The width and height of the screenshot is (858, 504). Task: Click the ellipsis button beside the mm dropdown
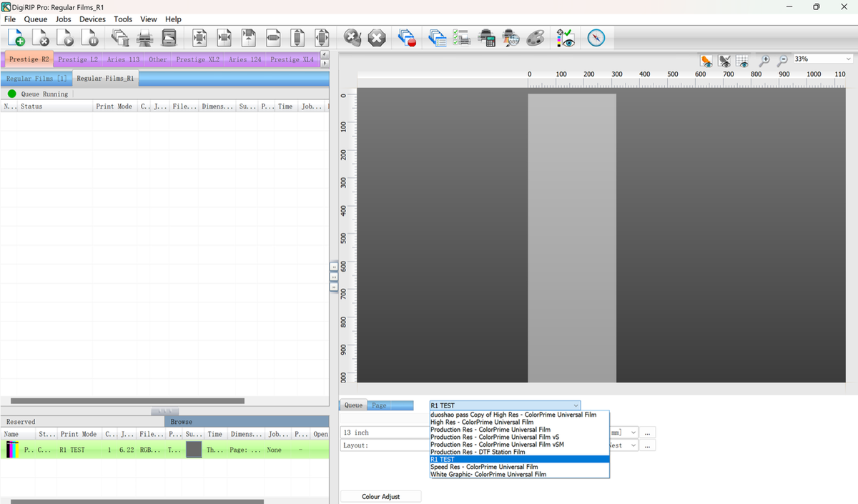(647, 433)
